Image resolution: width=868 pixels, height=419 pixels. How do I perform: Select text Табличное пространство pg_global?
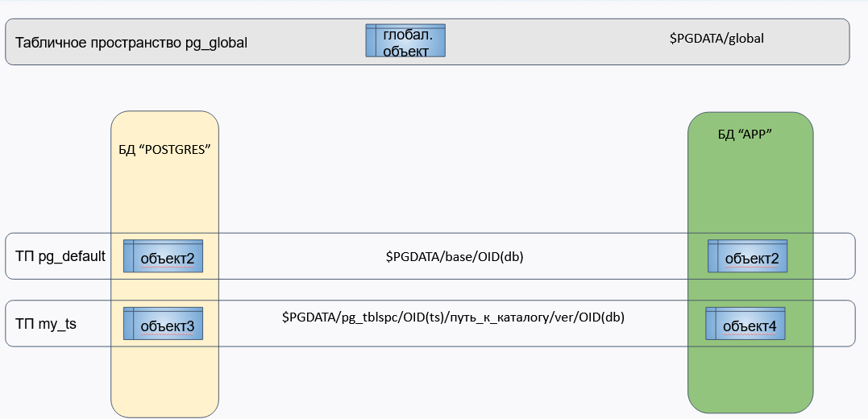pos(131,43)
